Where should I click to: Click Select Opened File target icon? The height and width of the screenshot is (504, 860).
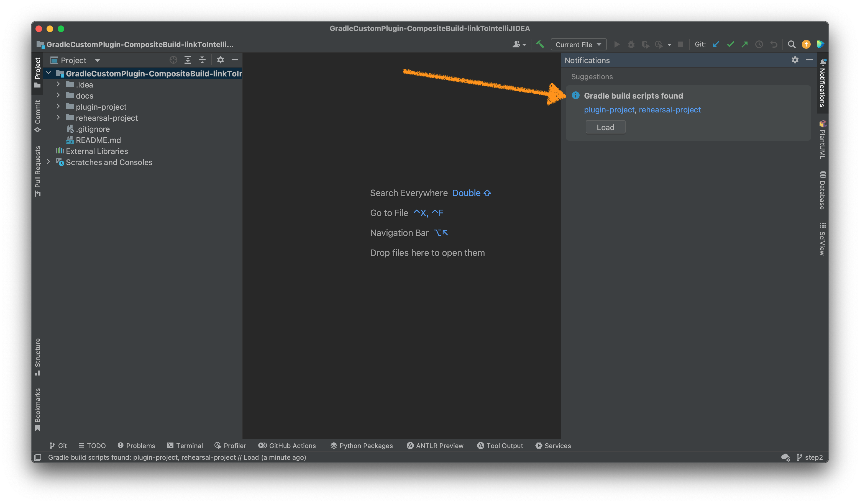click(x=173, y=60)
